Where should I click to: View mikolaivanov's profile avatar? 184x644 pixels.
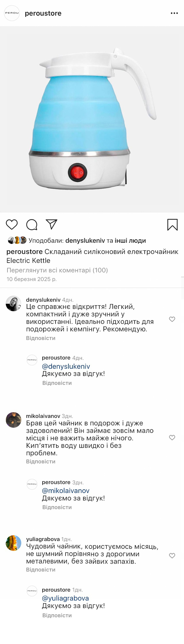tap(14, 420)
